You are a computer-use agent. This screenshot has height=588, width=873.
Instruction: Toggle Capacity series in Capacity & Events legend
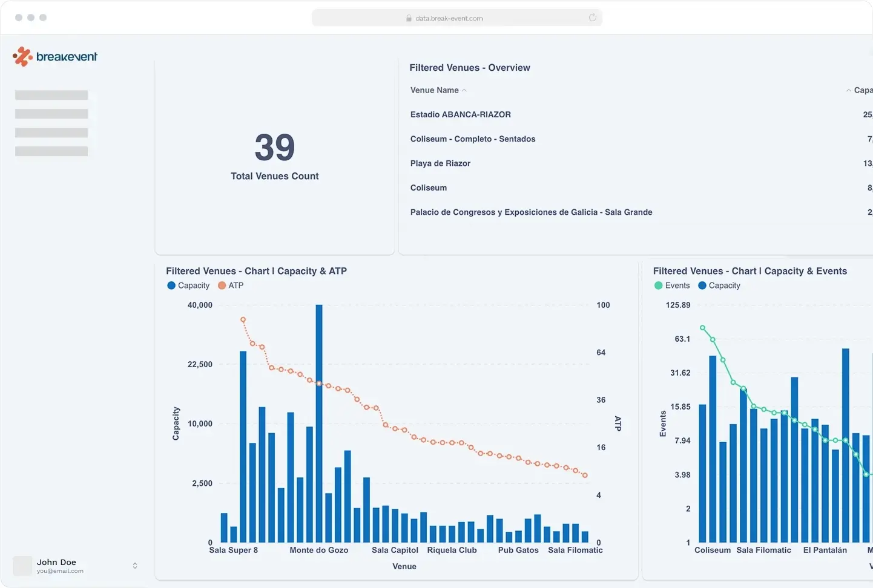pos(719,286)
